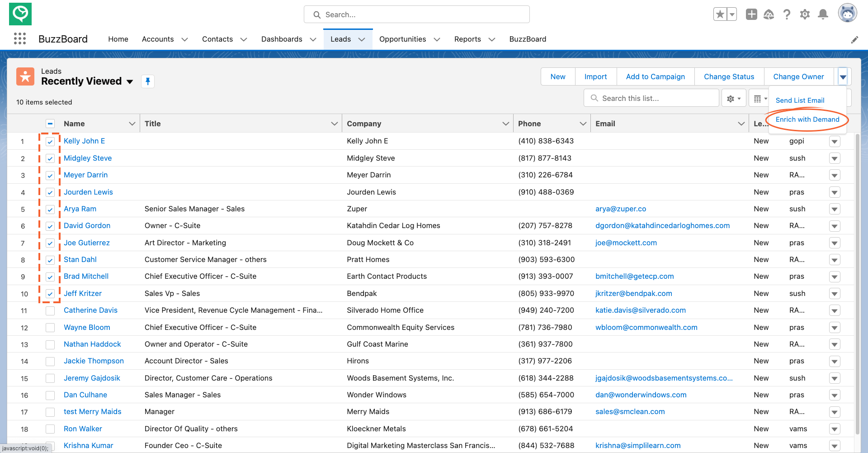Open the Notifications bell icon
Image resolution: width=868 pixels, height=453 pixels.
pos(823,14)
